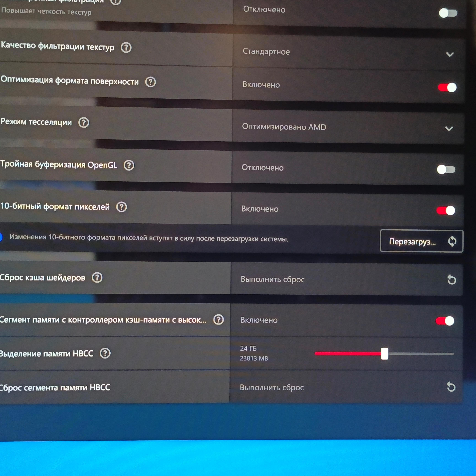Click Выполнить сброс for shader cache
Screen dimensions: 476x476
point(272,279)
